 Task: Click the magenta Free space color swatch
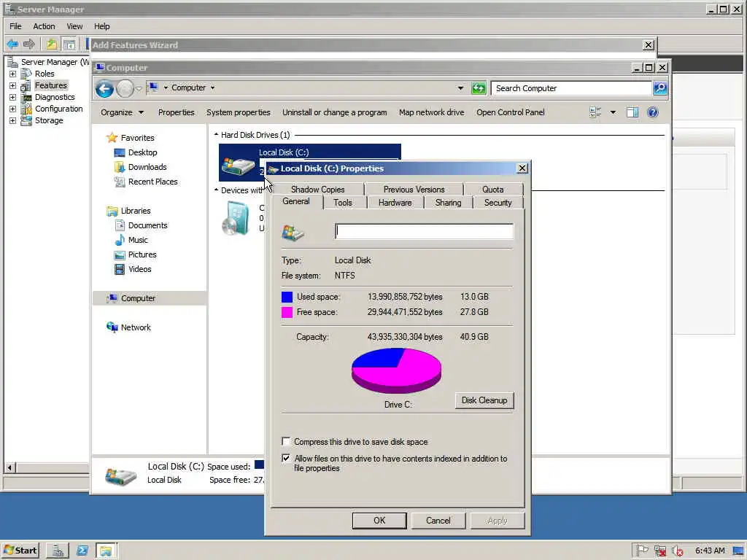(287, 312)
